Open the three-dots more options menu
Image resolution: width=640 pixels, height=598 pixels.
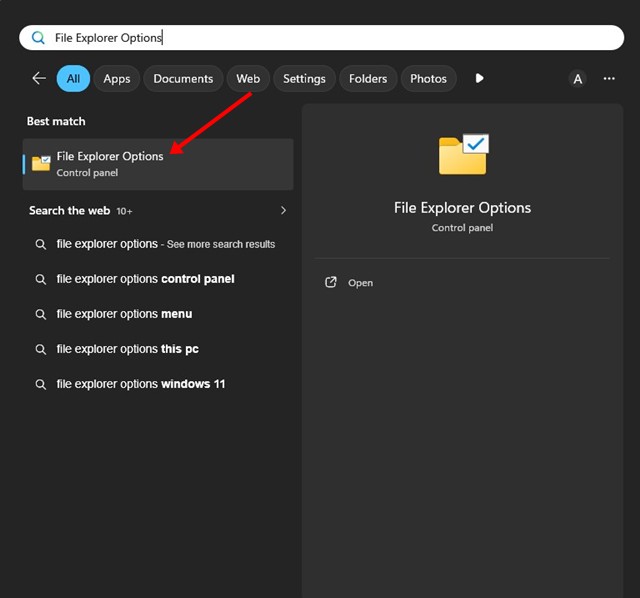609,78
